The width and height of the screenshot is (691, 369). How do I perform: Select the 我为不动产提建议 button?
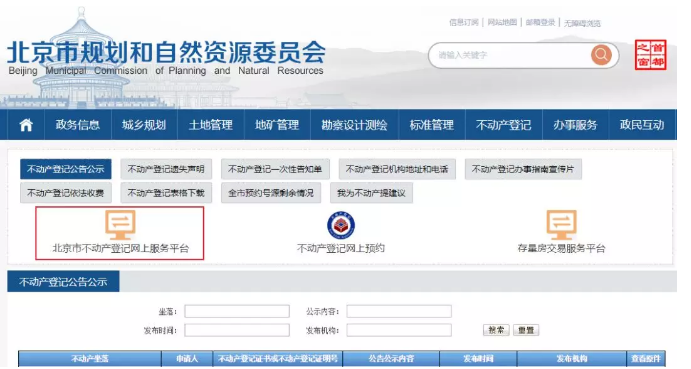(x=372, y=193)
